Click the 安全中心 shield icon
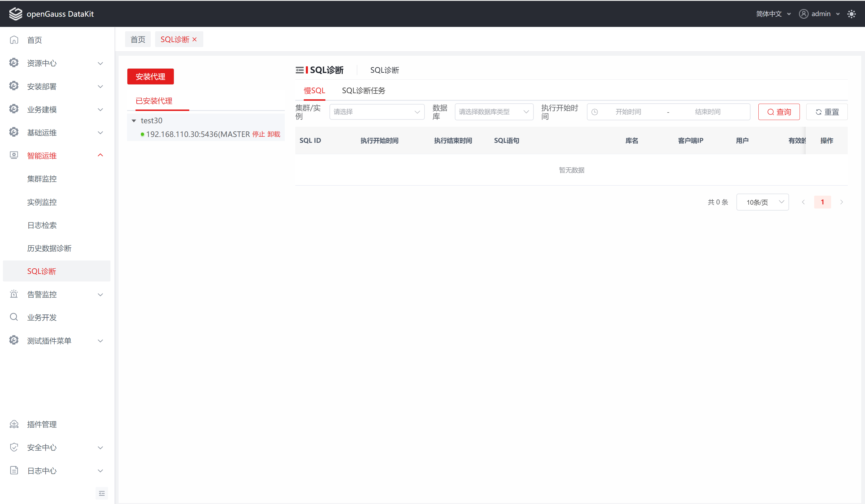This screenshot has width=865, height=504. [x=14, y=447]
